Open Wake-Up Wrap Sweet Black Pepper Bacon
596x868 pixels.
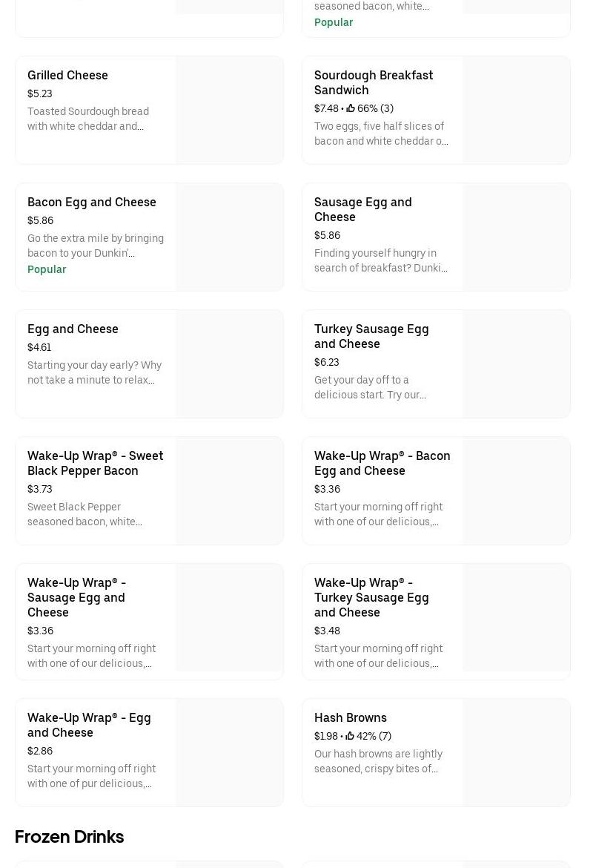[x=95, y=463]
